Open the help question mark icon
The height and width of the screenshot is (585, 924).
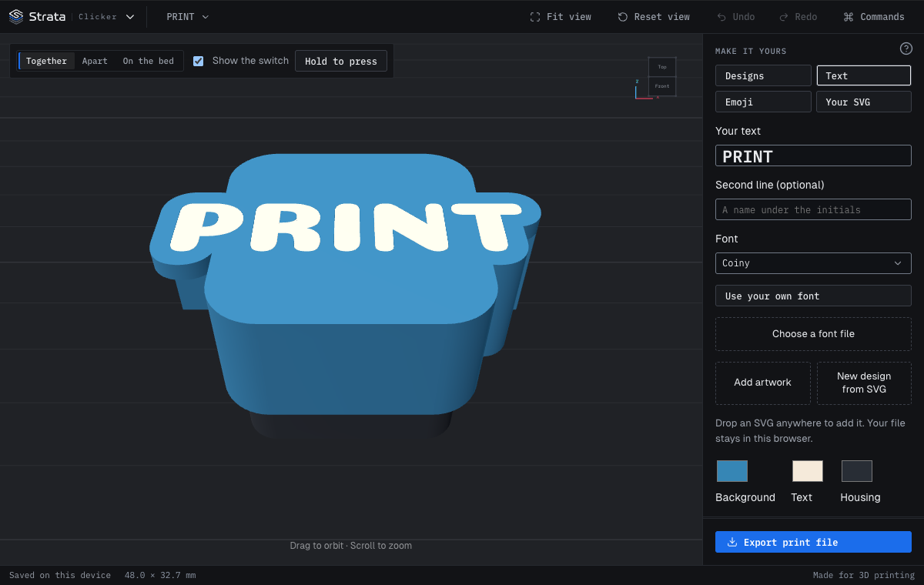pyautogui.click(x=906, y=48)
